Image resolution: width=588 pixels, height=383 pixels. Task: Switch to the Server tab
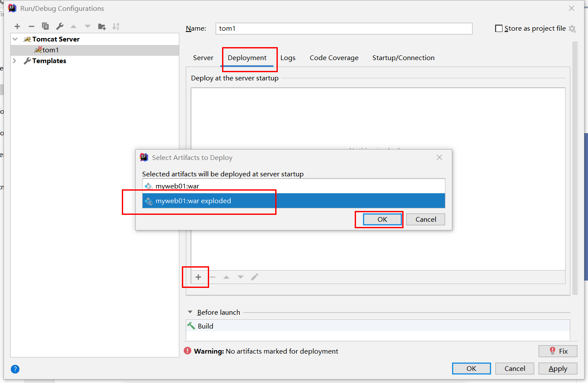click(203, 58)
